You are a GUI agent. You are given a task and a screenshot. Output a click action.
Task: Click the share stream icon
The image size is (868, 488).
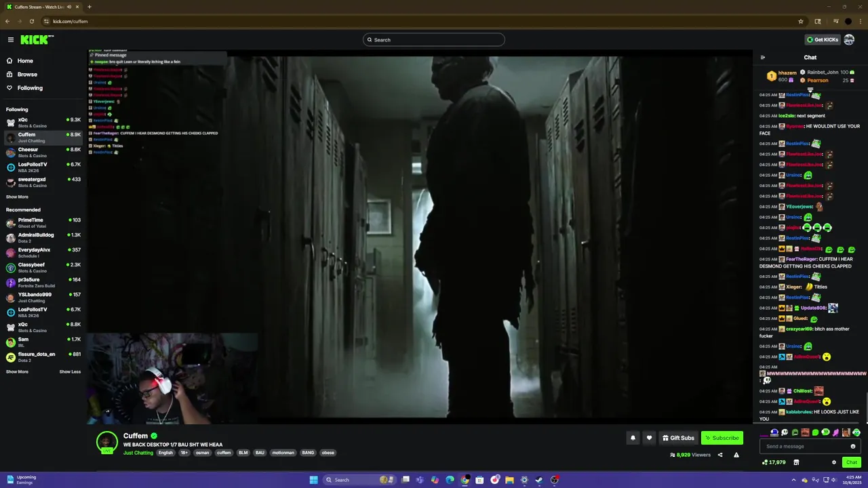pyautogui.click(x=720, y=455)
